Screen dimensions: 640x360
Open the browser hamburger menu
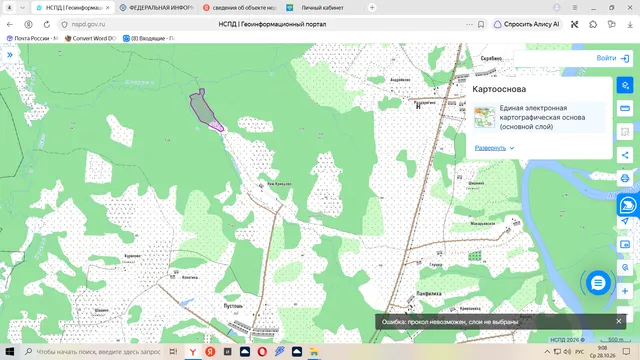[x=575, y=8]
